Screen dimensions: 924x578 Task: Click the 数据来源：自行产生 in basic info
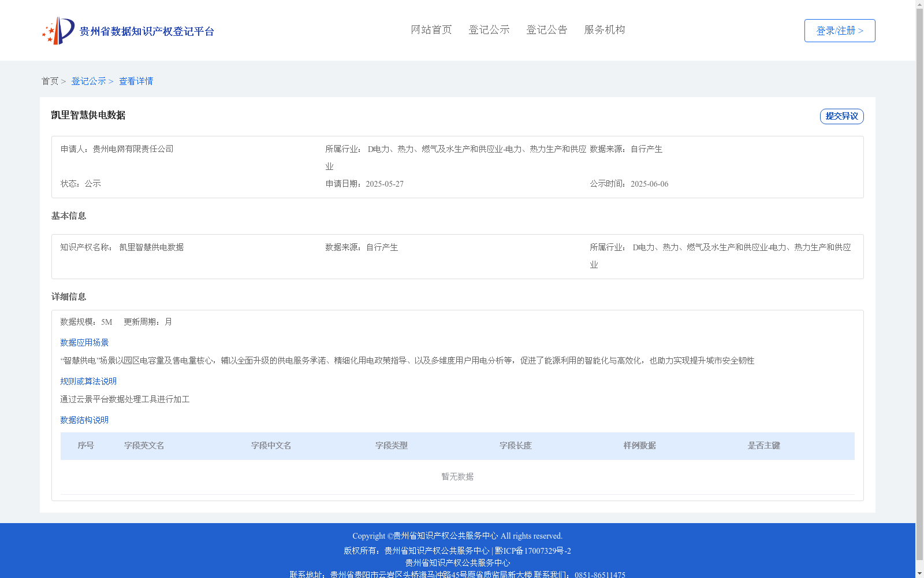[362, 247]
